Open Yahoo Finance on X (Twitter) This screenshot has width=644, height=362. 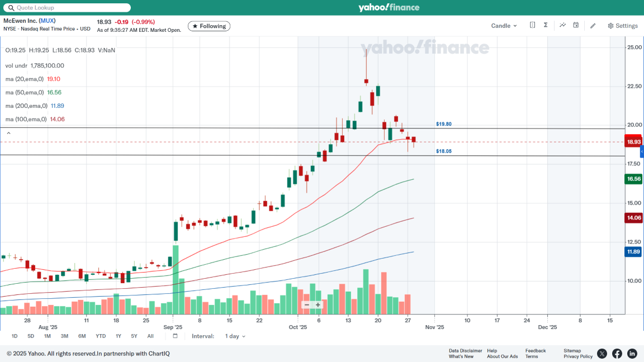pyautogui.click(x=602, y=354)
